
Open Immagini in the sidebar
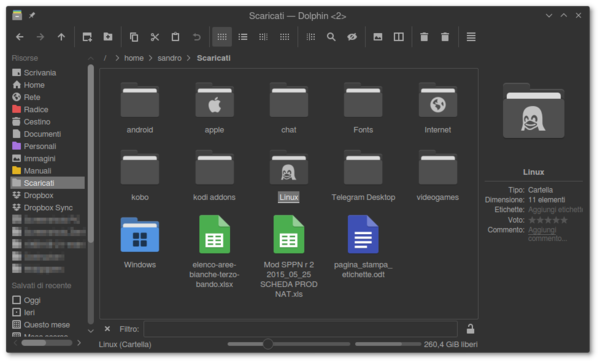click(x=48, y=158)
